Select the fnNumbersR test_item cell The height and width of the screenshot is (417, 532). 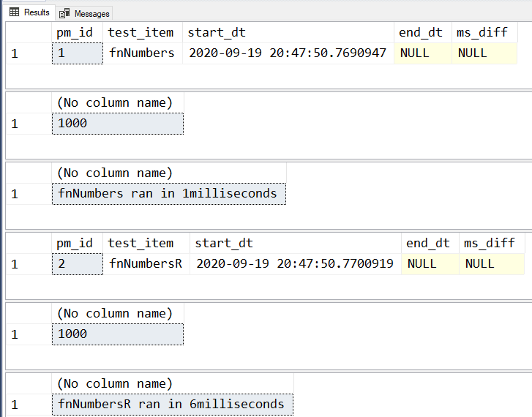(x=146, y=263)
